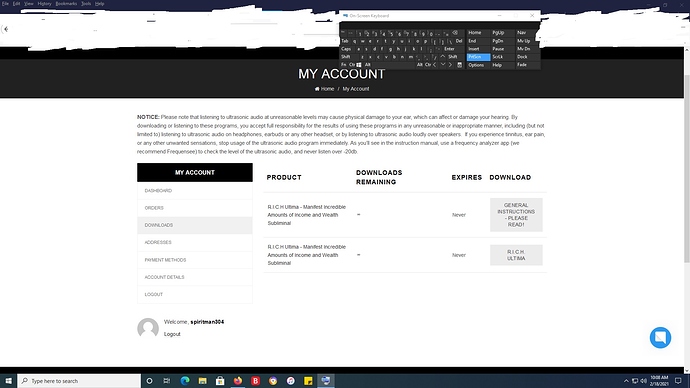Toggle the Caps key on the on-screen keyboard
The width and height of the screenshot is (690, 388).
346,49
